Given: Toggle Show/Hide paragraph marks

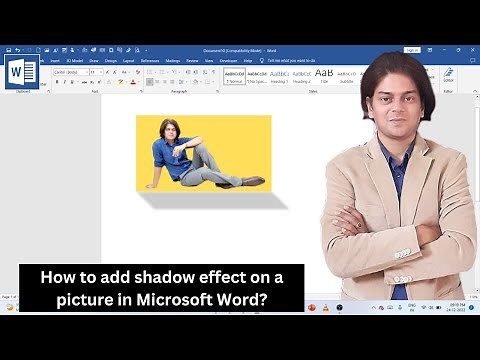Looking at the screenshot, I should point(214,72).
